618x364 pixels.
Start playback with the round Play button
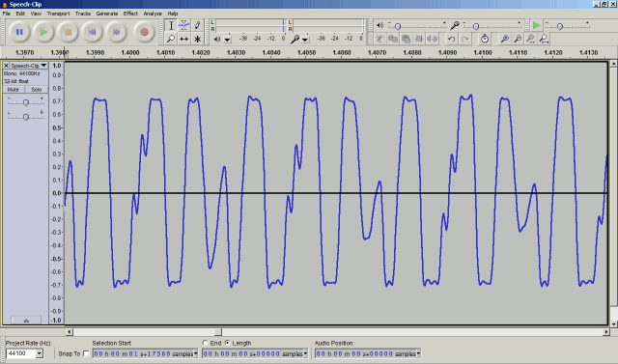pyautogui.click(x=43, y=32)
